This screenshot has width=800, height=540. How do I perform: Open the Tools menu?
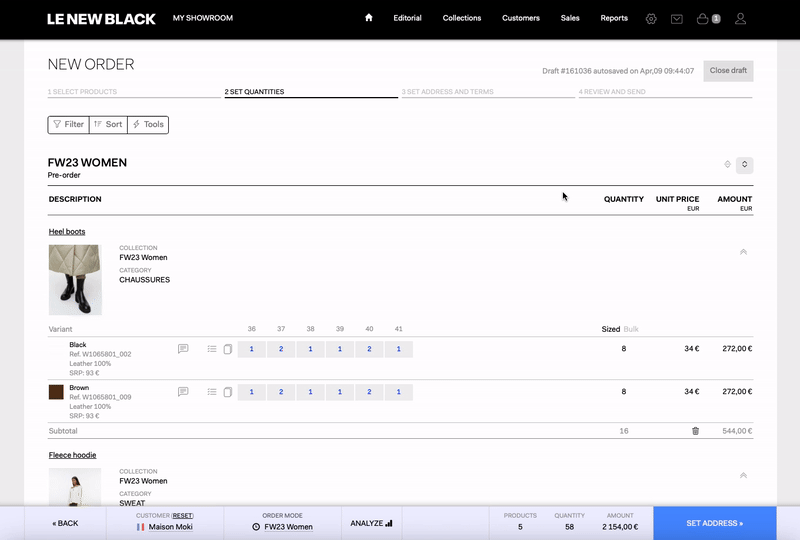coord(148,125)
